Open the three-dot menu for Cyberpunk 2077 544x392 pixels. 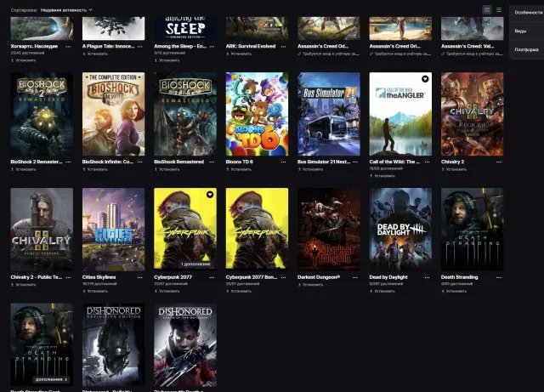212,277
